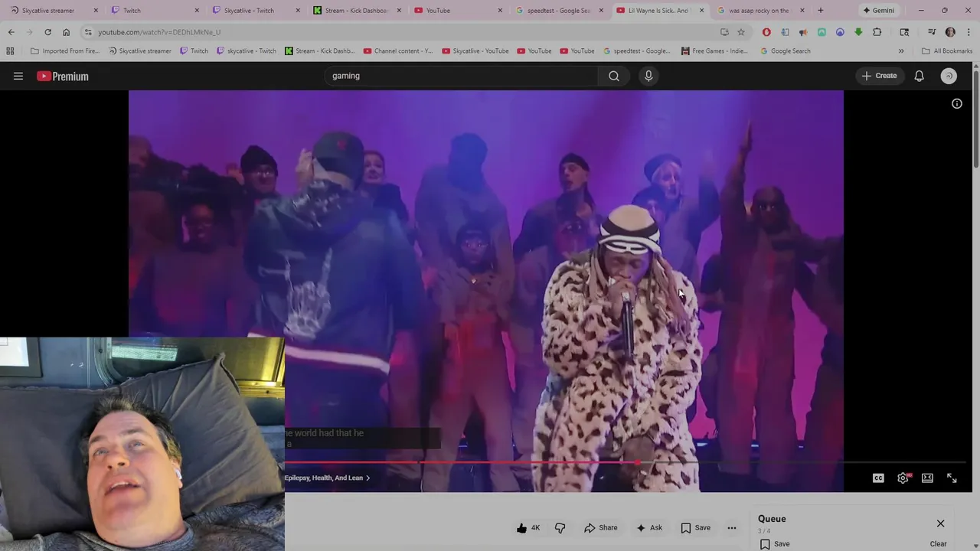Open a new browser tab

coord(820,11)
